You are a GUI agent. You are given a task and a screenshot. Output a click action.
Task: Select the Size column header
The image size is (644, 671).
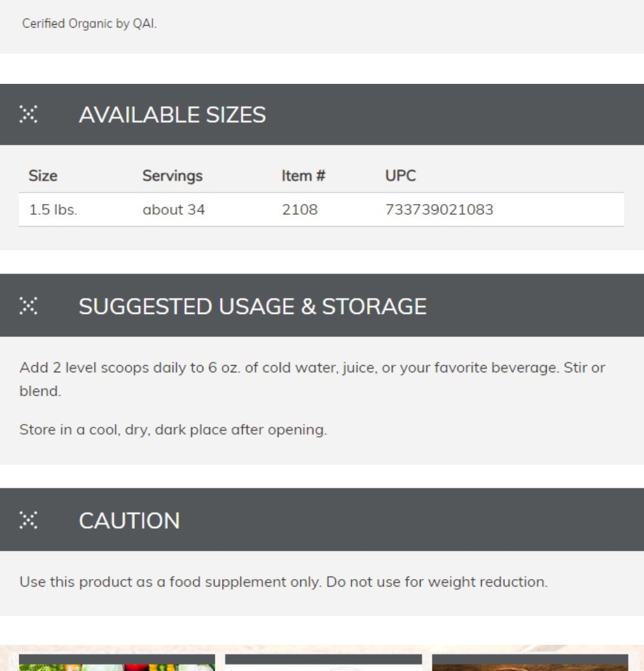[x=43, y=175]
